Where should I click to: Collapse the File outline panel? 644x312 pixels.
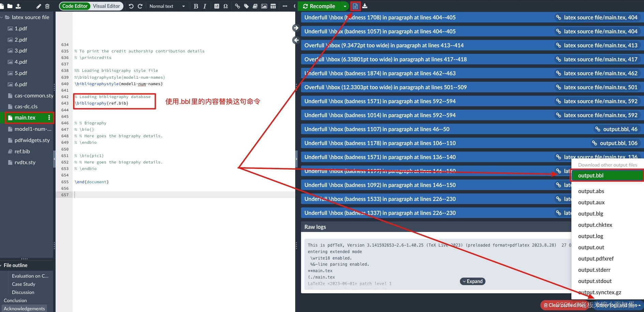(1, 265)
